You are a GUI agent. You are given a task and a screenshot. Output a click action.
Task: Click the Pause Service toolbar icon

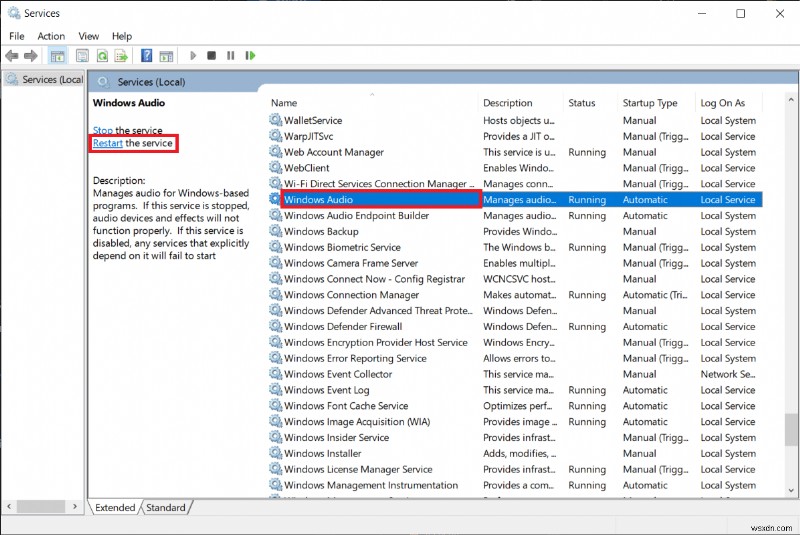coord(231,56)
